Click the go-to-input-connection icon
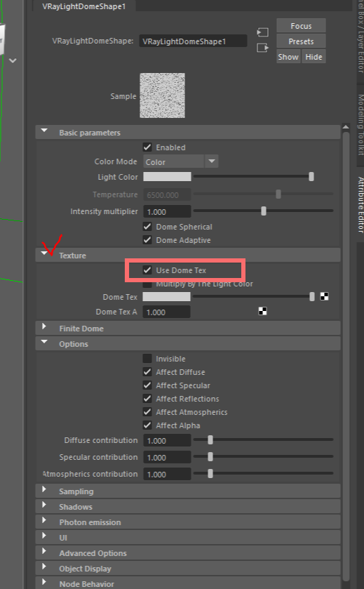 point(262,32)
